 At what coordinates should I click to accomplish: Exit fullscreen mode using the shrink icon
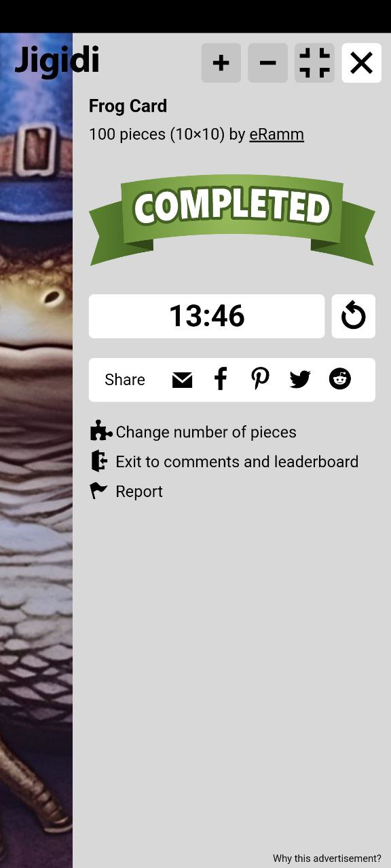click(314, 63)
